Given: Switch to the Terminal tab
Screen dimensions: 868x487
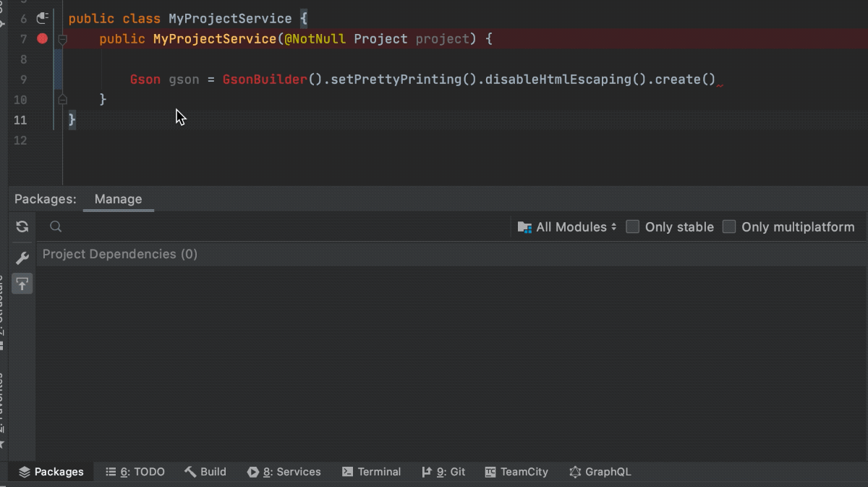Looking at the screenshot, I should pos(371,472).
